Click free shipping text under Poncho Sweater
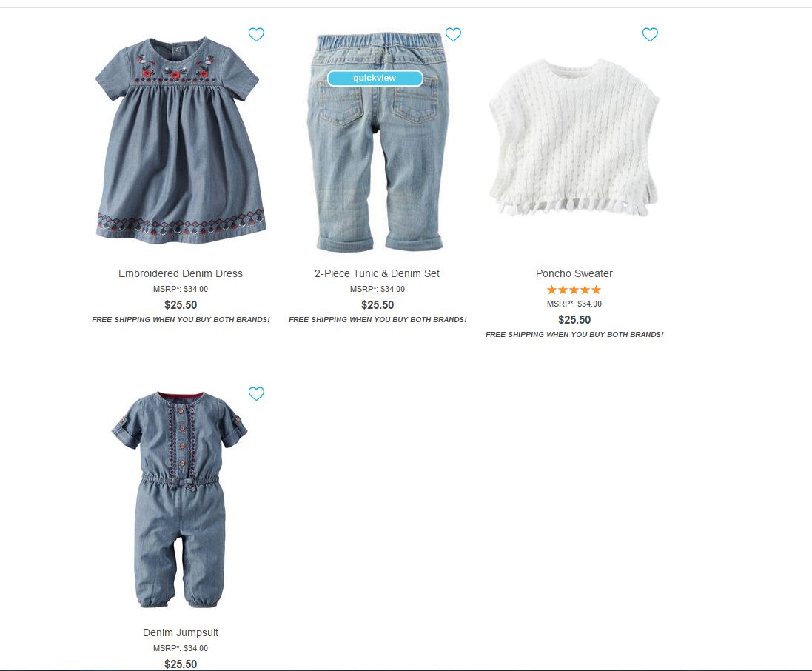Image resolution: width=812 pixels, height=671 pixels. (574, 335)
